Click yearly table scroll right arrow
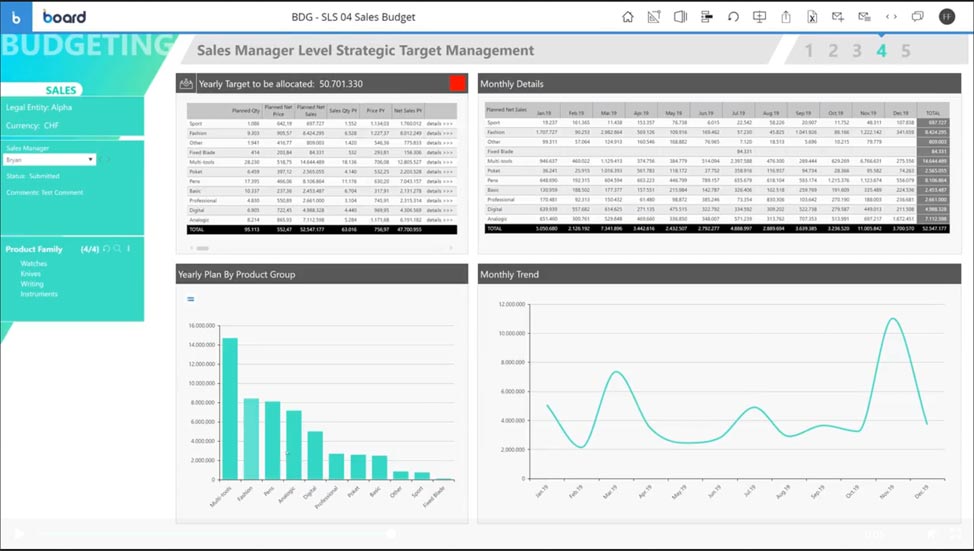The image size is (974, 551). coord(451,248)
